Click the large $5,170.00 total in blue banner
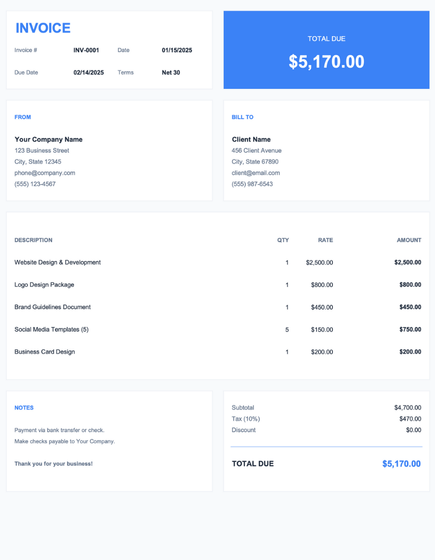This screenshot has width=435, height=560. click(326, 62)
